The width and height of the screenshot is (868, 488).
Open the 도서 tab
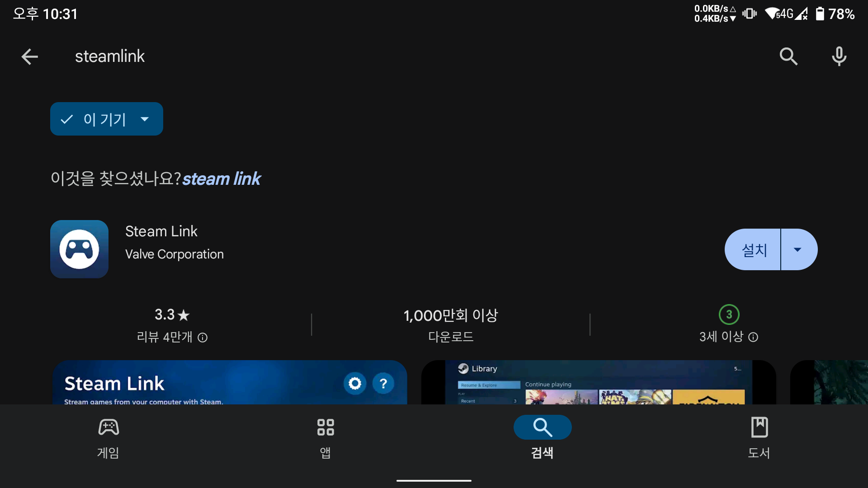(759, 437)
